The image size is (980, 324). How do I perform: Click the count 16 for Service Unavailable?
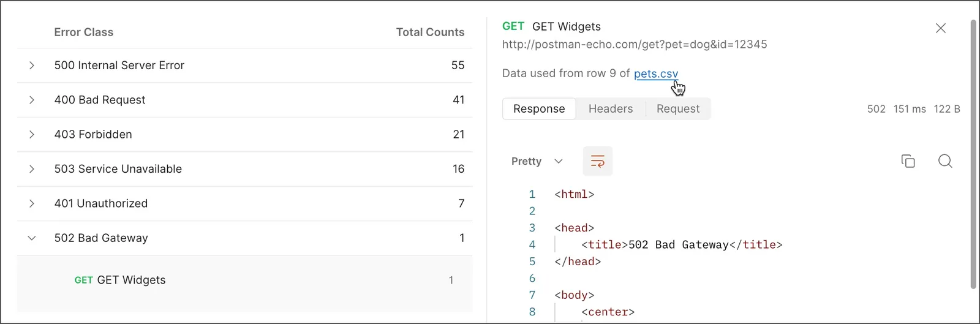tap(459, 169)
